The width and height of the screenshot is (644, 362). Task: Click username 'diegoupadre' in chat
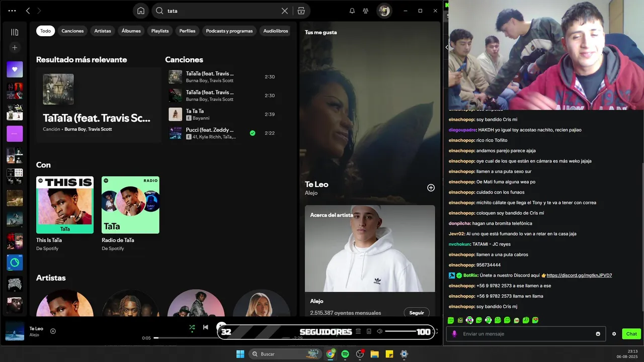462,130
